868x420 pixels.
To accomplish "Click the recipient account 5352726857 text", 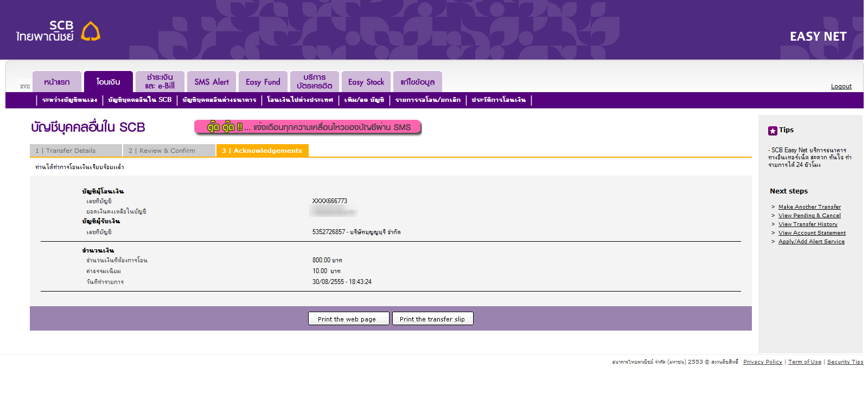I will (x=356, y=232).
